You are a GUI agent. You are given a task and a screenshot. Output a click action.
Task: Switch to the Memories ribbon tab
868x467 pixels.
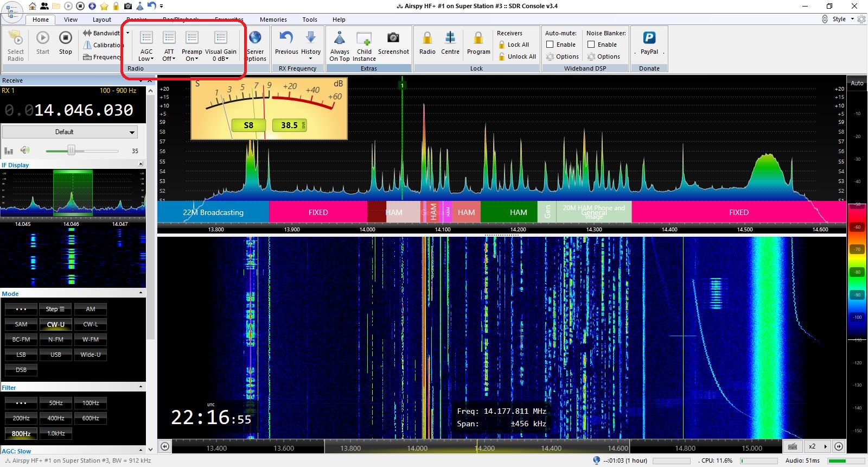[273, 20]
